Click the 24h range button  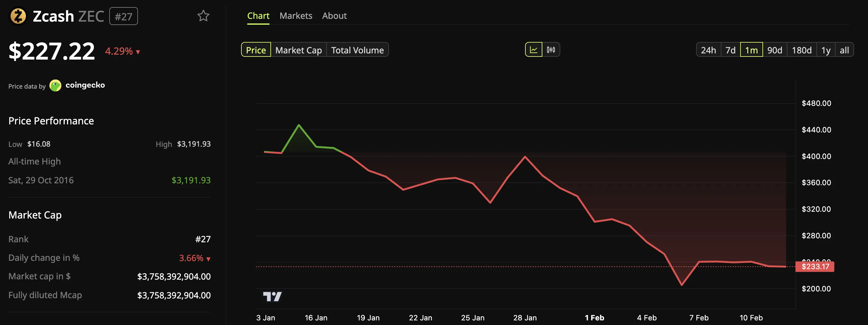tap(709, 50)
